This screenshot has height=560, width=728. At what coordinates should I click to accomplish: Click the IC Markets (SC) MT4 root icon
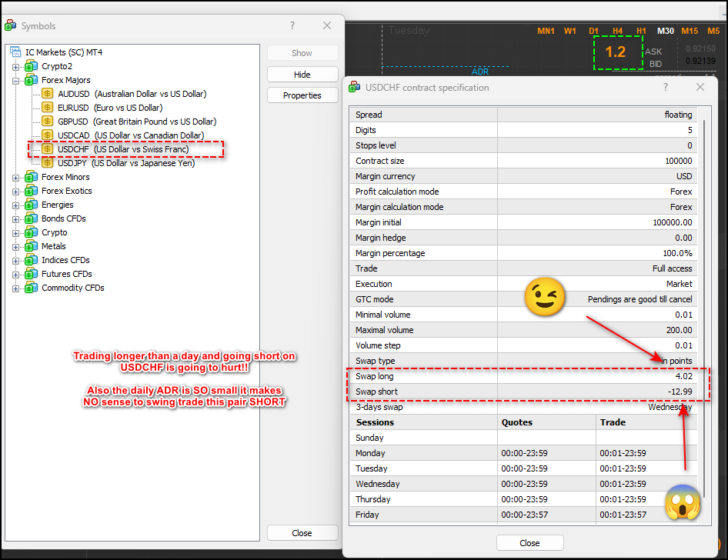click(x=16, y=52)
